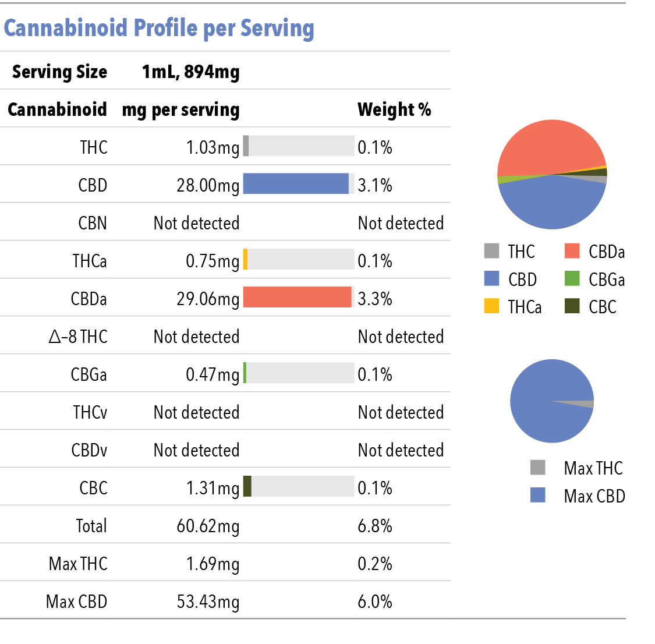
Task: Click the green CBGa legend swatch
Action: [x=572, y=278]
